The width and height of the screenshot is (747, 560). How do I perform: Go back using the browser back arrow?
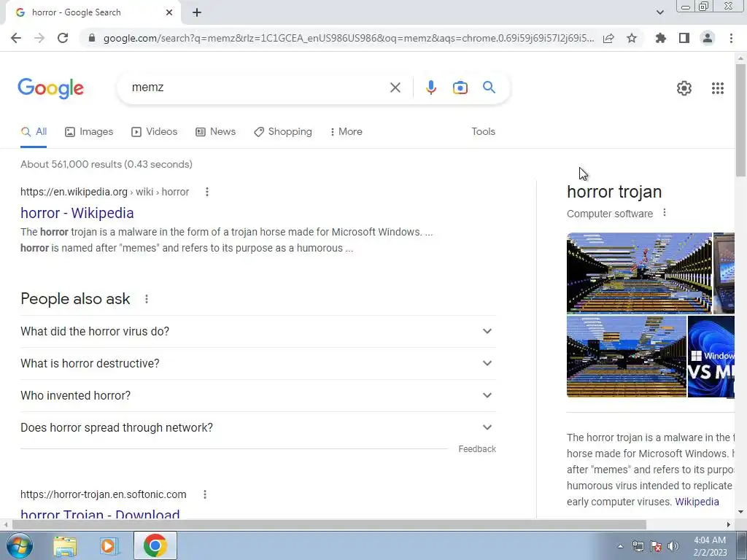pyautogui.click(x=16, y=38)
